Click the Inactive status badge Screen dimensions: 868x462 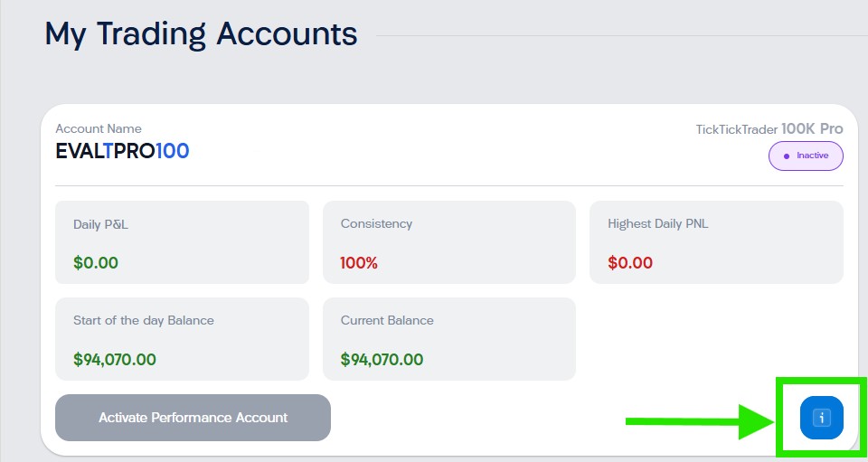[806, 156]
